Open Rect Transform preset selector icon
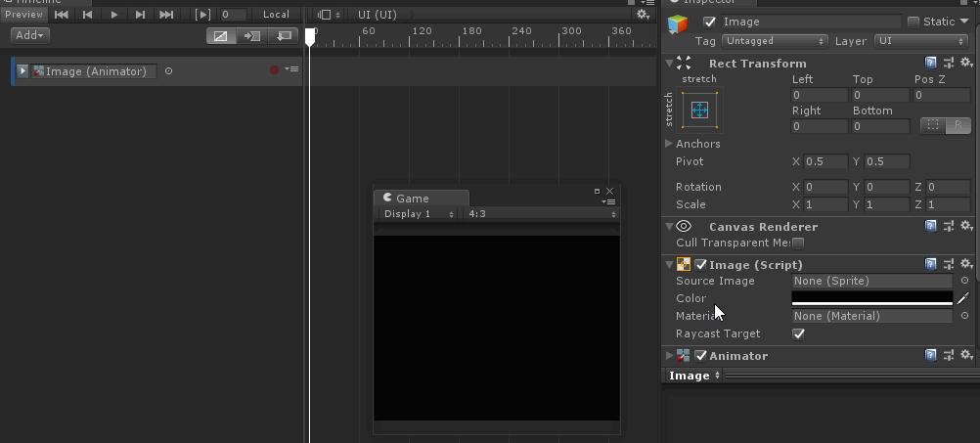 point(949,63)
